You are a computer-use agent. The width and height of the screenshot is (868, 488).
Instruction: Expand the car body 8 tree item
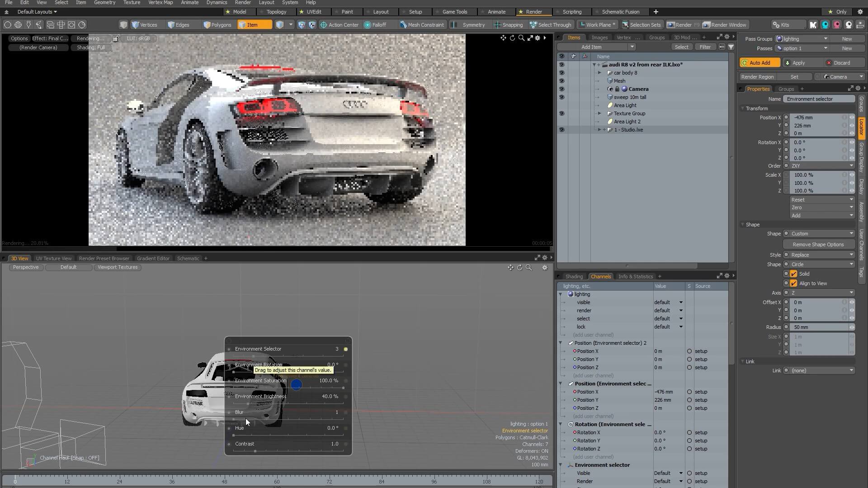click(x=599, y=73)
